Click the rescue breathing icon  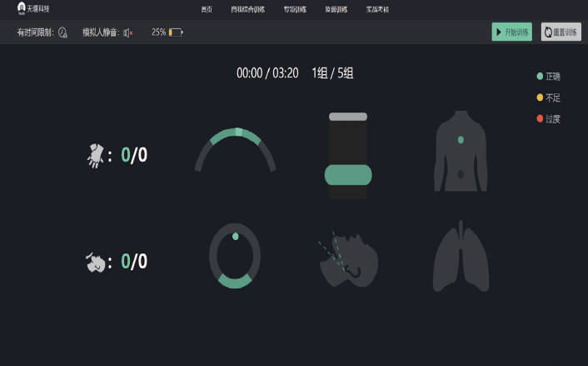point(96,262)
